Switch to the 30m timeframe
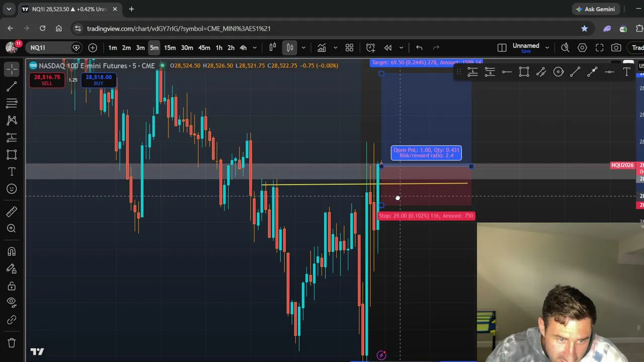The width and height of the screenshot is (644, 362). 187,48
